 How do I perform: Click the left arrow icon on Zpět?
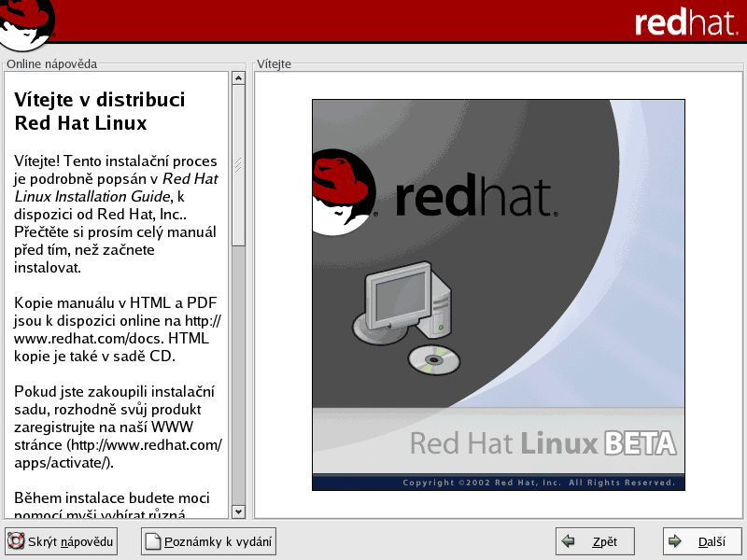pos(567,541)
